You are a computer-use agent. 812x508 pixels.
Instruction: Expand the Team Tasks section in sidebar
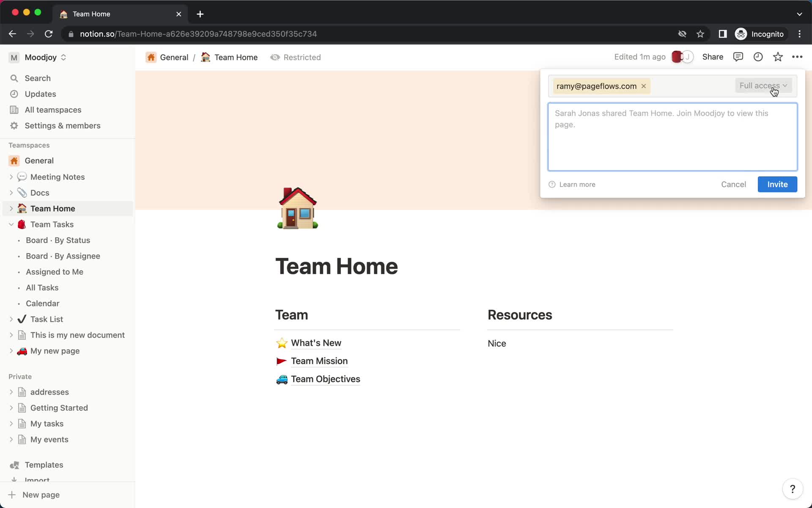pyautogui.click(x=11, y=224)
